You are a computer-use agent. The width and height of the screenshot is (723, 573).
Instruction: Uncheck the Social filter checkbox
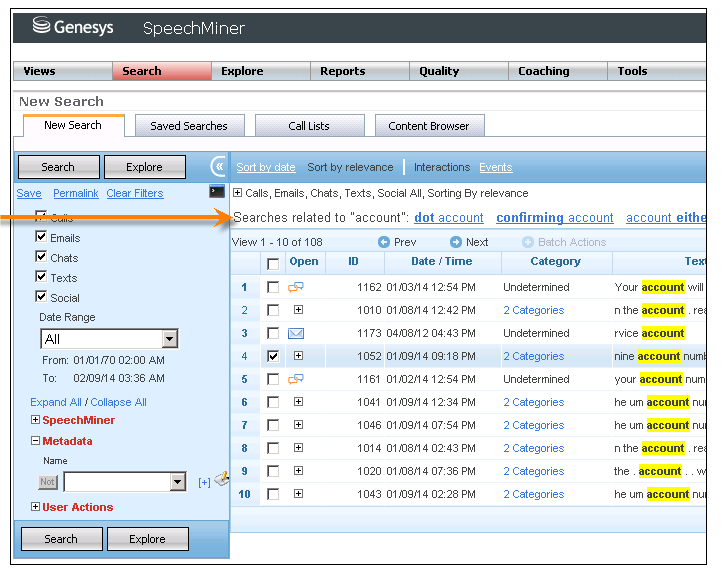pos(41,297)
